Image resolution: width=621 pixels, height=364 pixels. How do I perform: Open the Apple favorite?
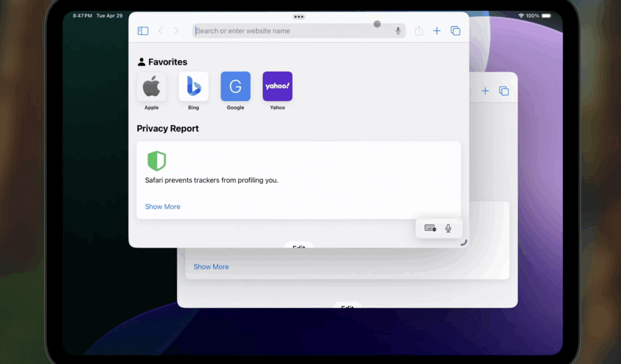tap(152, 86)
